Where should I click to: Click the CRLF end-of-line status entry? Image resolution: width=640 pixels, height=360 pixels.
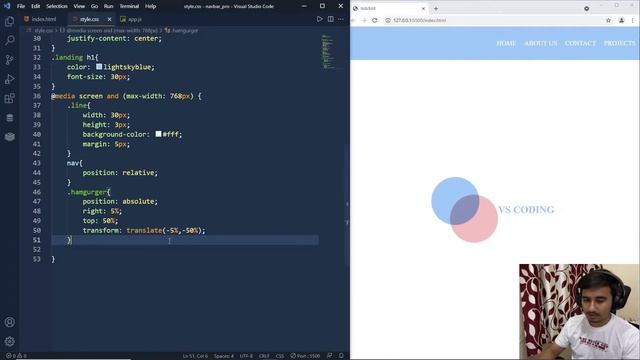tap(264, 356)
